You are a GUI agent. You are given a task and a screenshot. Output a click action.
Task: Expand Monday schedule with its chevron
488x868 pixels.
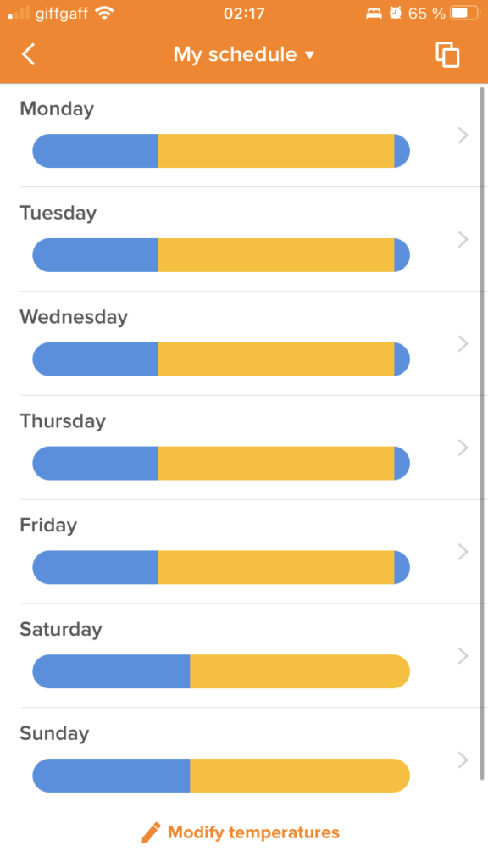tap(463, 135)
